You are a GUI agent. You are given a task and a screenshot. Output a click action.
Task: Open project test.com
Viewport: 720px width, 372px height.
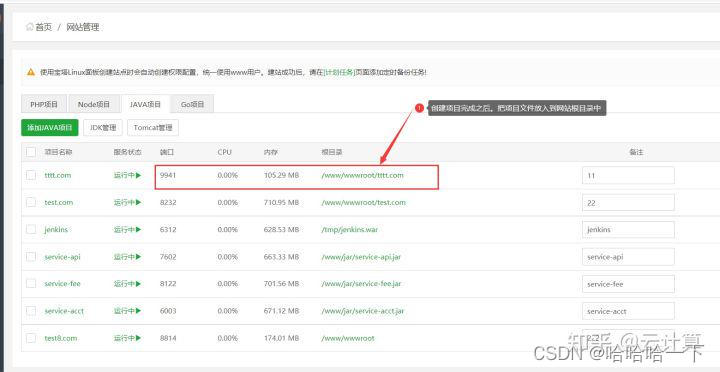pos(59,203)
